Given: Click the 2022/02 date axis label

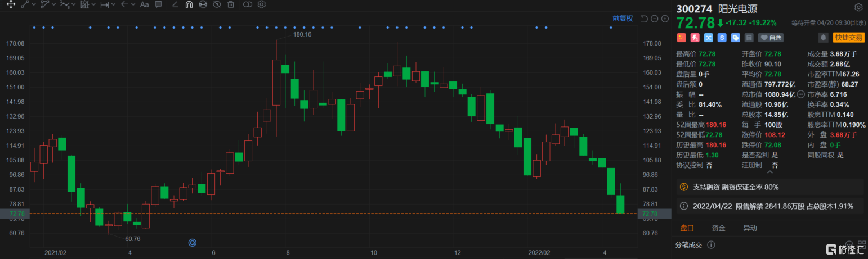Looking at the screenshot, I should tap(539, 253).
